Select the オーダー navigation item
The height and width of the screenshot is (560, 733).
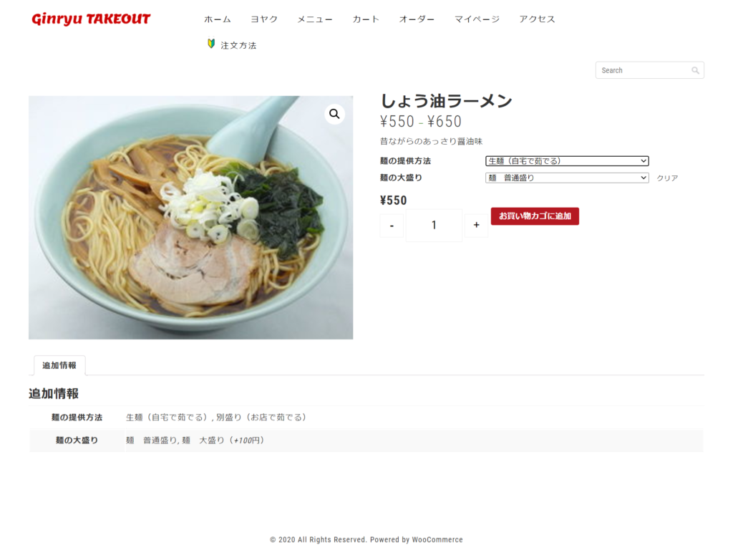(417, 19)
